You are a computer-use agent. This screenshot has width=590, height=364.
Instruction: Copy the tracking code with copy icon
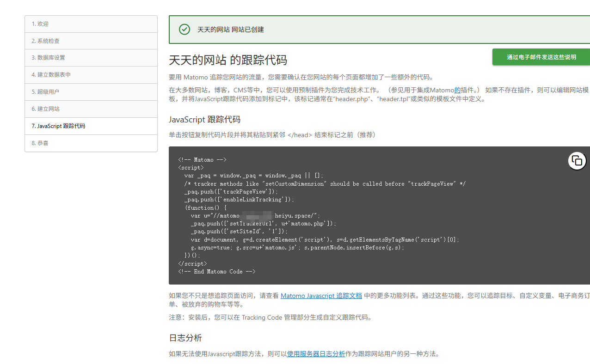point(577,161)
